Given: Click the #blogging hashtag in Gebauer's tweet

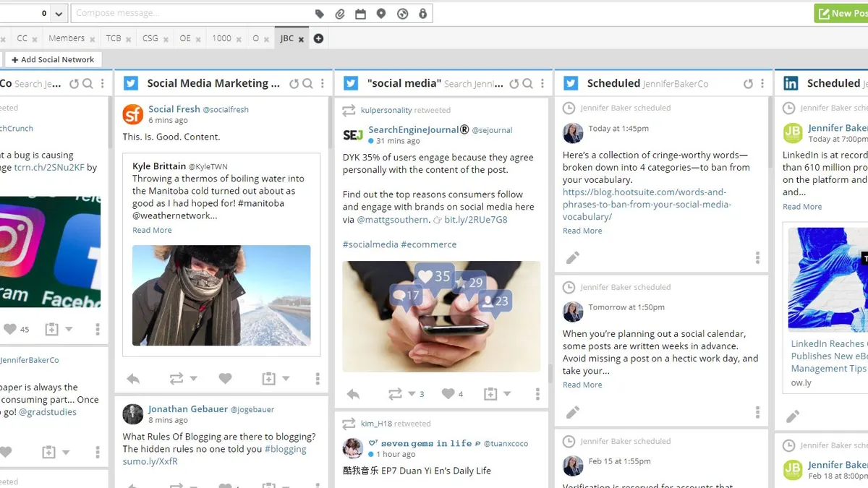Looking at the screenshot, I should (286, 449).
